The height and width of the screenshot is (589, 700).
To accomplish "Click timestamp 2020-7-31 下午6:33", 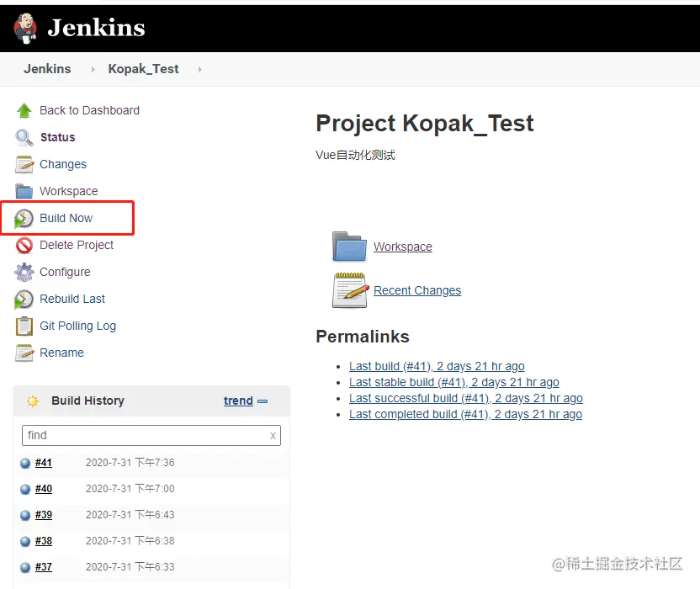I will 130,566.
